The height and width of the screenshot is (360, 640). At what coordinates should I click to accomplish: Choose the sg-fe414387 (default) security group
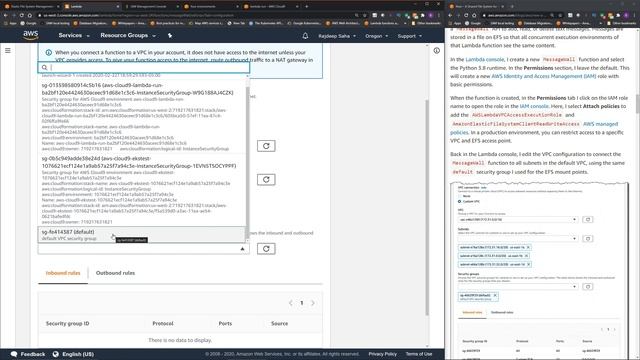142,235
